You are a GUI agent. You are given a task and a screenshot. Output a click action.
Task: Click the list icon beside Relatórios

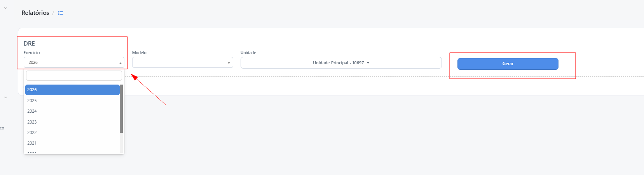[61, 13]
